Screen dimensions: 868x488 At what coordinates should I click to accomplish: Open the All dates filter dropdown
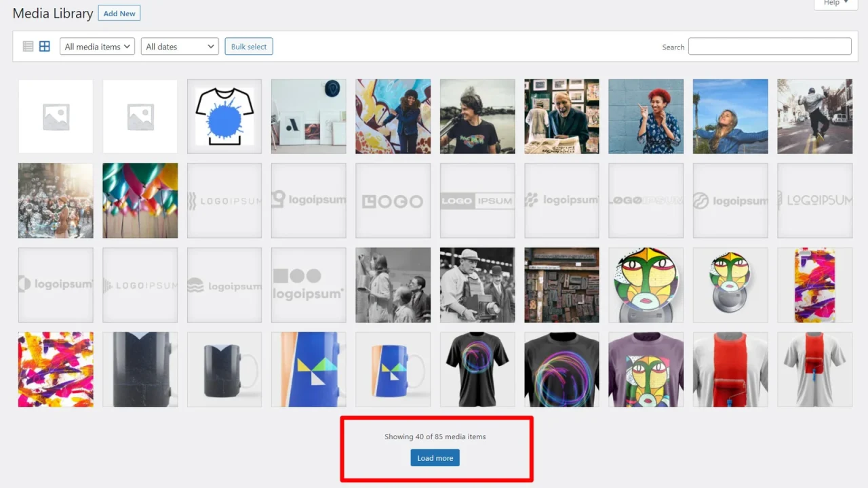pyautogui.click(x=179, y=46)
